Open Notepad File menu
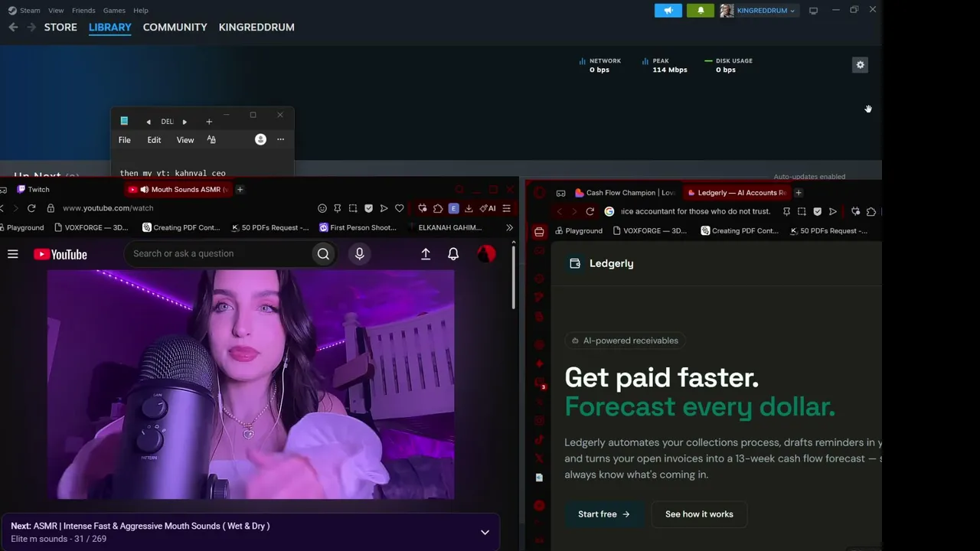This screenshot has height=551, width=980. point(125,140)
